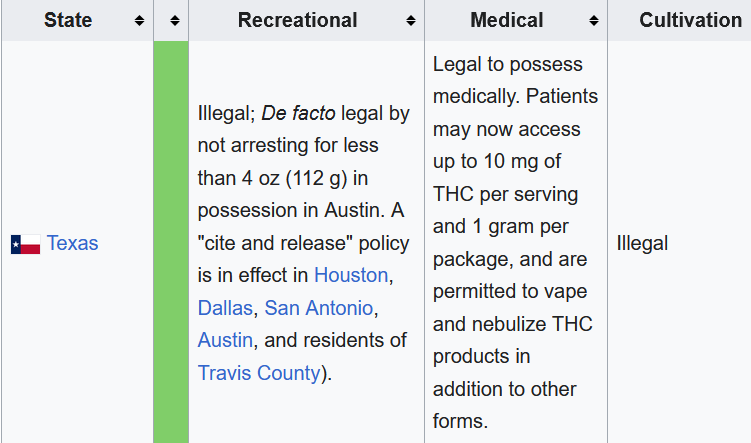Follow the Dallas link

click(225, 308)
